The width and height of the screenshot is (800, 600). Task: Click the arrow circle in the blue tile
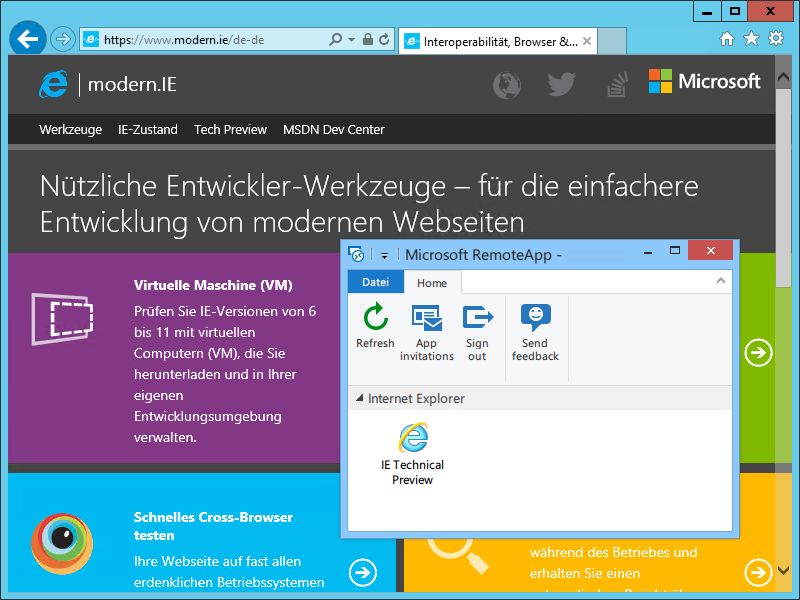pyautogui.click(x=363, y=572)
